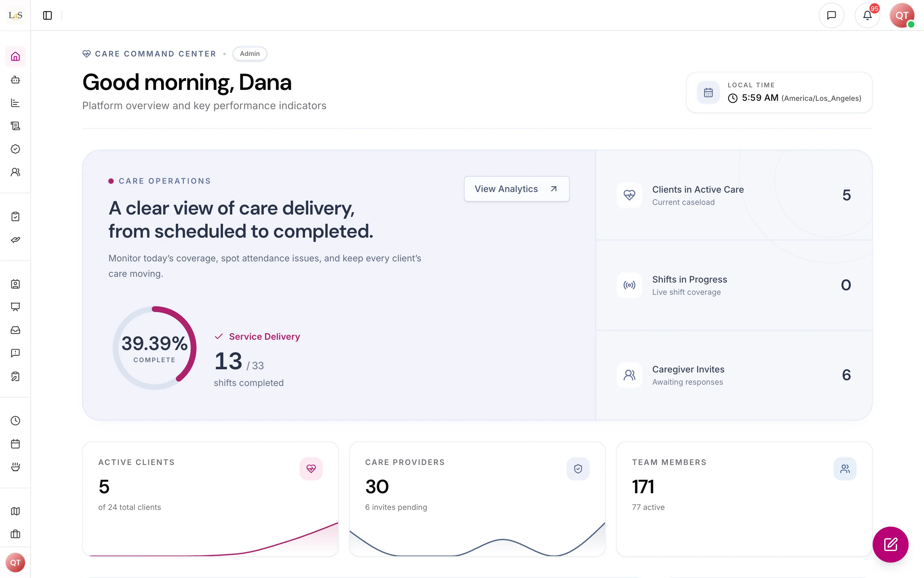Click the floating pink compose button
The width and height of the screenshot is (924, 578).
click(x=890, y=544)
